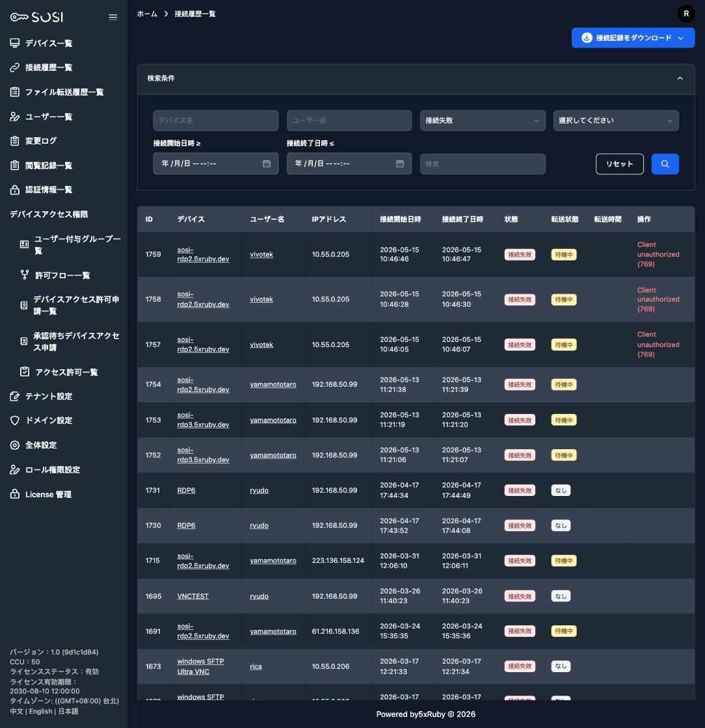
Task: Click the License 管理 lock icon
Action: pos(15,494)
